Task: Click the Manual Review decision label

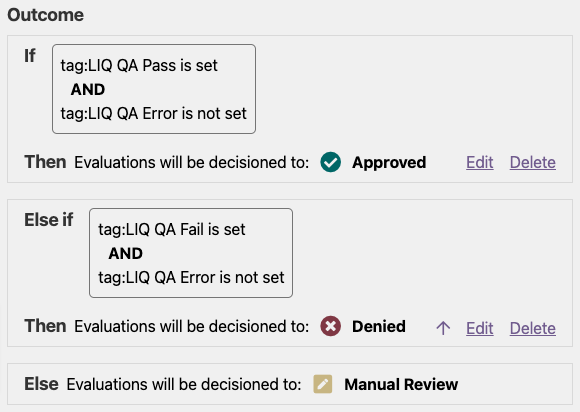Action: pyautogui.click(x=401, y=384)
